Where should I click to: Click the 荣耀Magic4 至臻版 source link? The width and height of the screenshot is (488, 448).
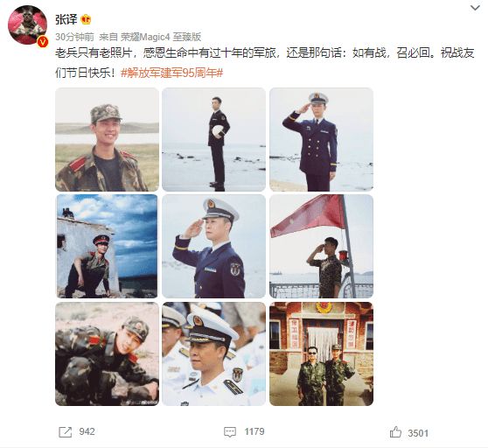[161, 37]
